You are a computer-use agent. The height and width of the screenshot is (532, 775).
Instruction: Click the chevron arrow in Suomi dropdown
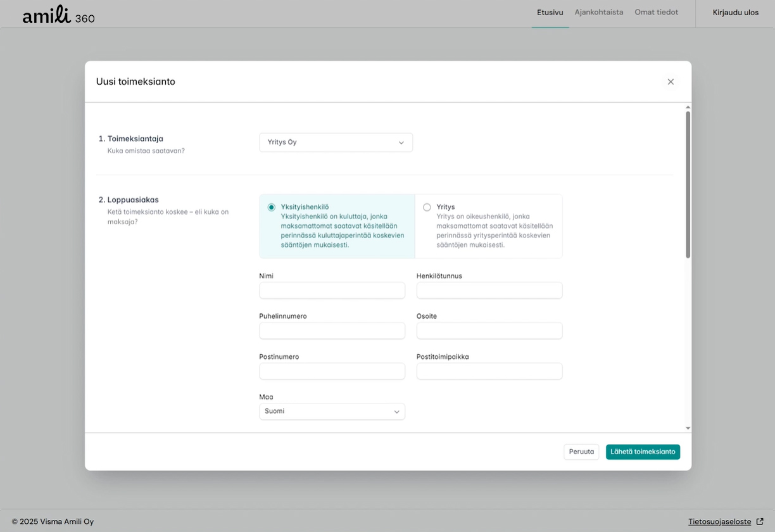click(x=396, y=412)
